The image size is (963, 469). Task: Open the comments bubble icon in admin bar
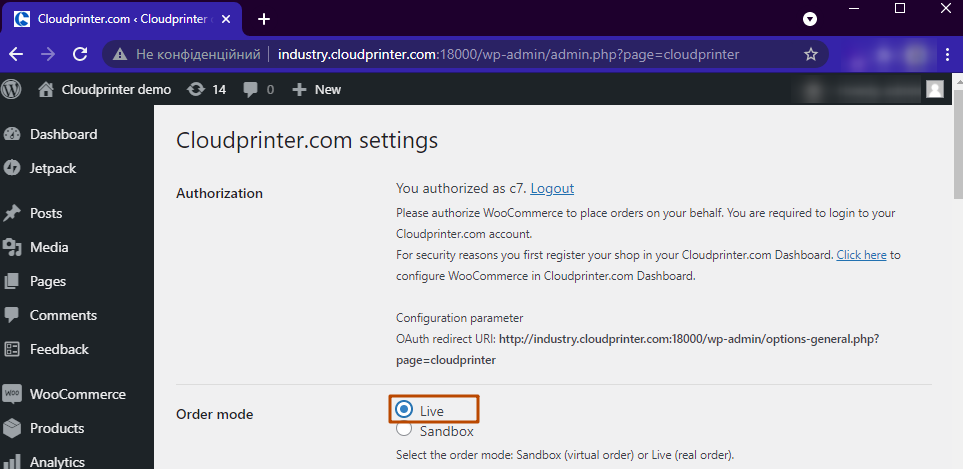(x=251, y=90)
